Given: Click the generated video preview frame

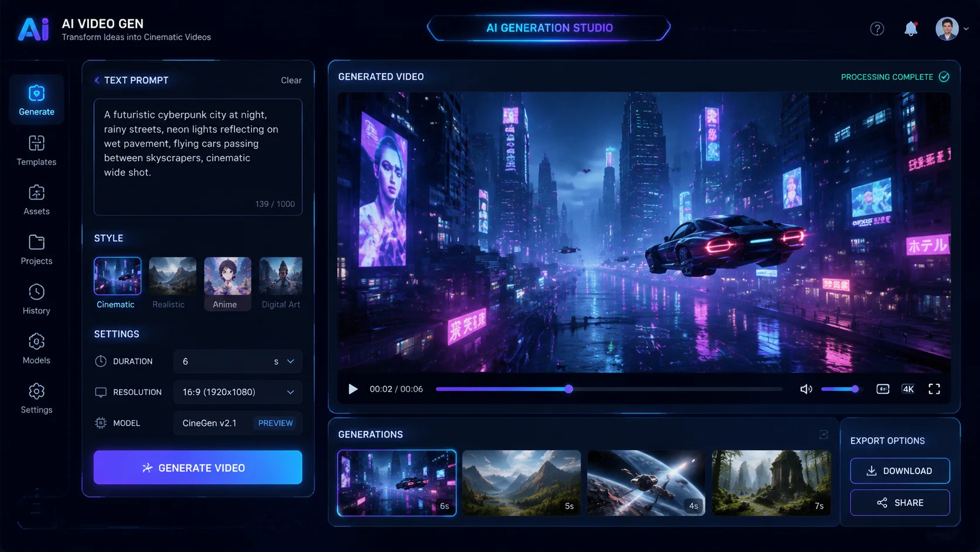Looking at the screenshot, I should pos(644,232).
